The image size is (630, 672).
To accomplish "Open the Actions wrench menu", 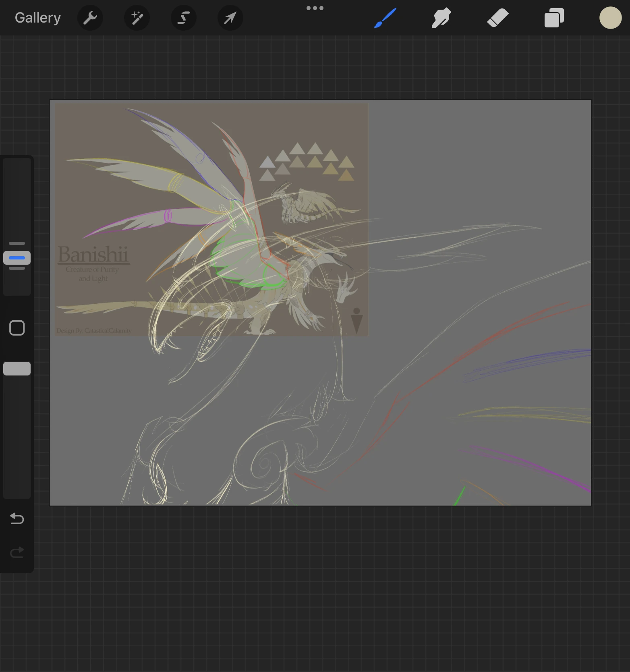I will [x=90, y=18].
